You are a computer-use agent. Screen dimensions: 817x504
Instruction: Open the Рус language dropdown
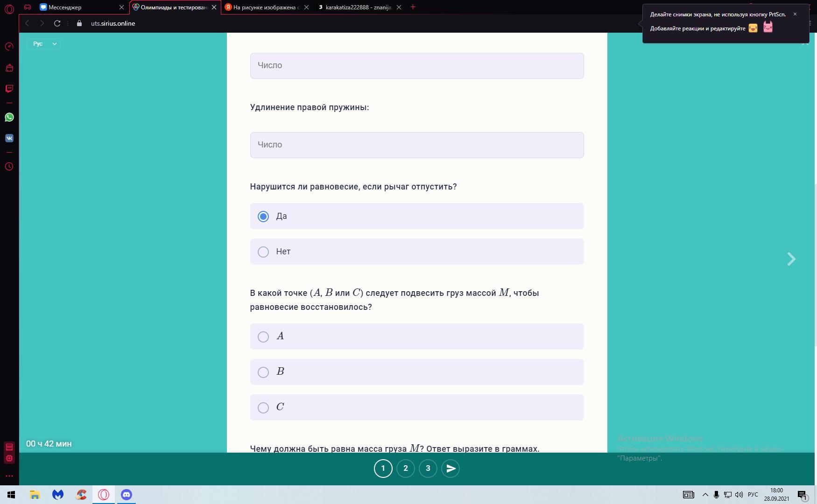(43, 43)
